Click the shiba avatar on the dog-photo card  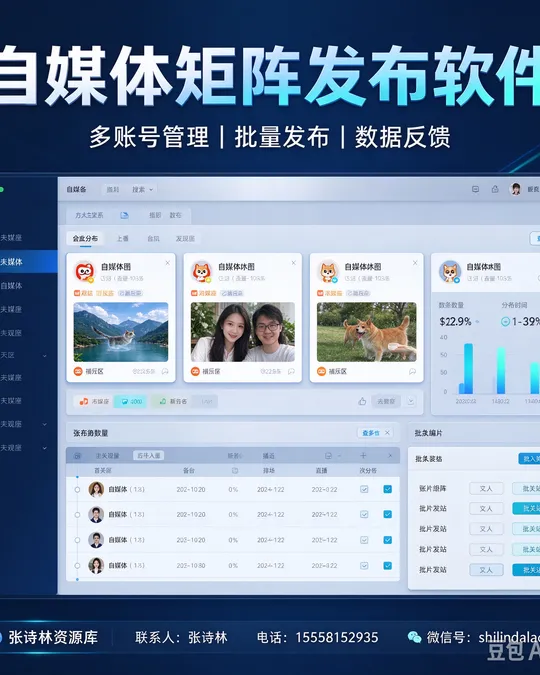[x=328, y=272]
